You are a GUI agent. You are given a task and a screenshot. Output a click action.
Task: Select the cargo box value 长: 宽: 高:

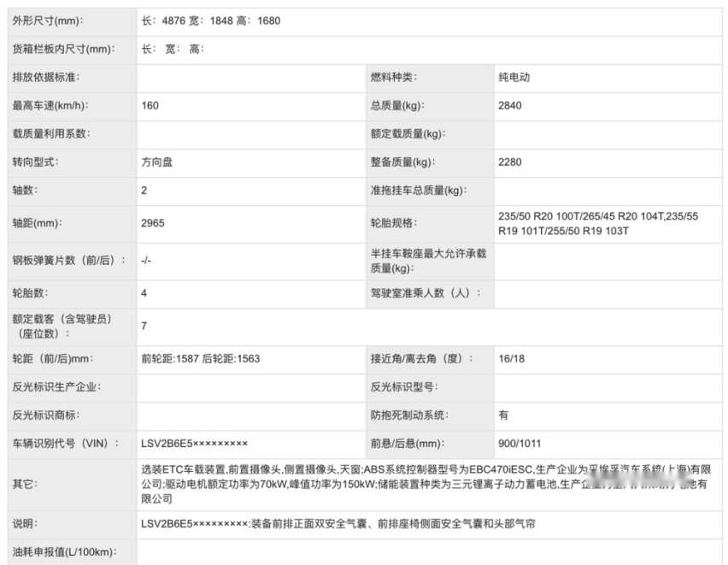pos(173,50)
